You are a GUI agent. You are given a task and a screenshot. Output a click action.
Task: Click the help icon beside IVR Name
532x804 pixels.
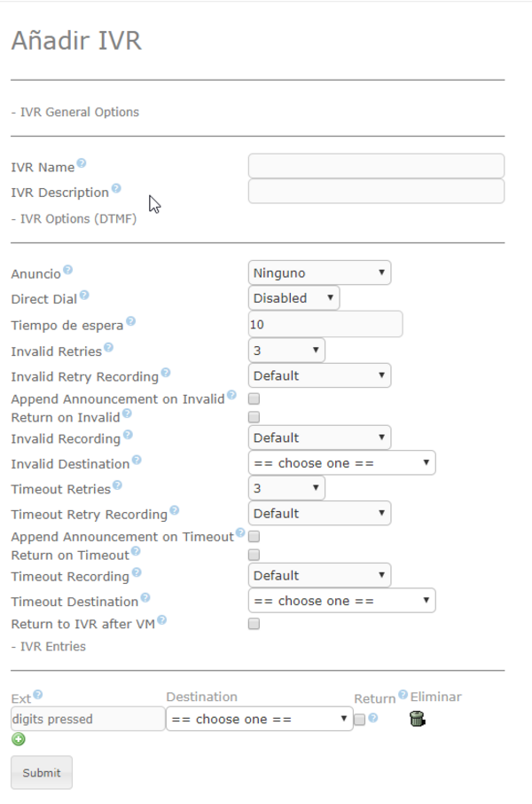coord(82,163)
